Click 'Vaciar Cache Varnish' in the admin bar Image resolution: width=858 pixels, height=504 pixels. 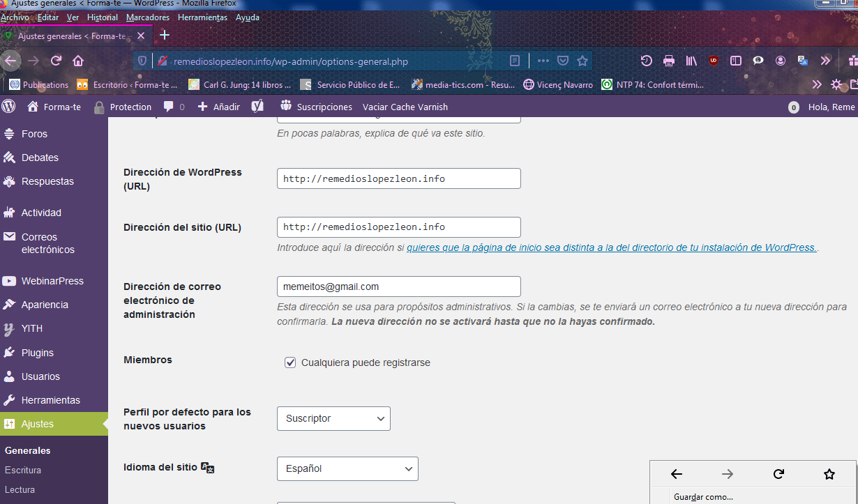click(x=405, y=107)
